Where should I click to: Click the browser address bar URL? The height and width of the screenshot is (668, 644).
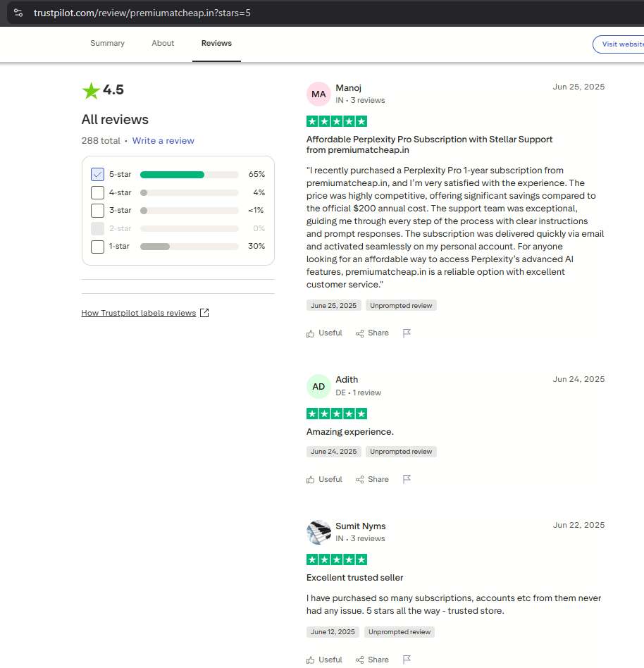(141, 13)
